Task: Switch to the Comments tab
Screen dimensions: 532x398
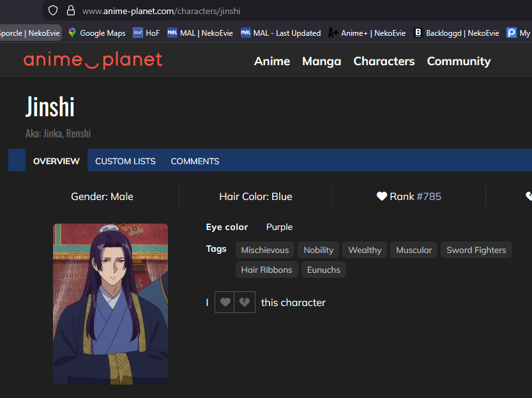Action: point(195,161)
